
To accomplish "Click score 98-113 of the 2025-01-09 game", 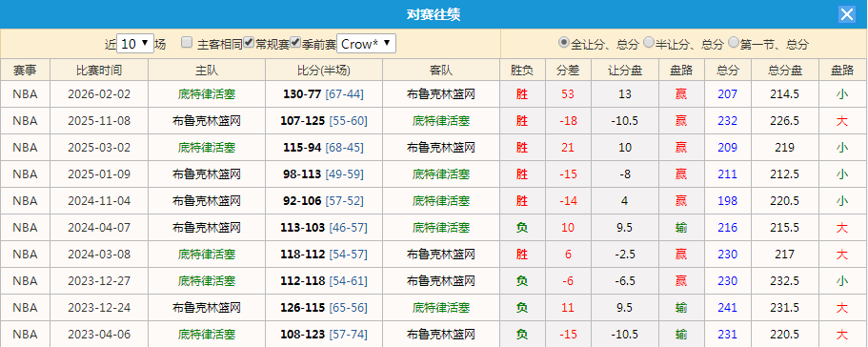I will click(x=302, y=174).
